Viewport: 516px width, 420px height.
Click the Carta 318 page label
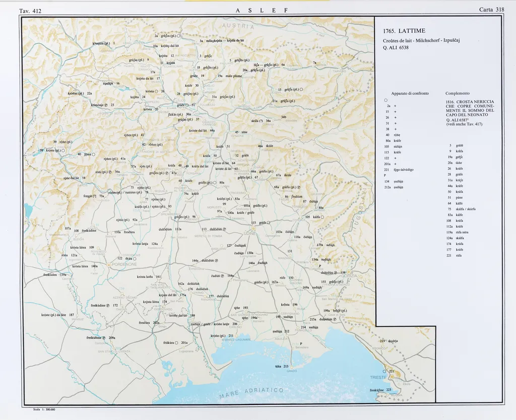tap(492, 10)
